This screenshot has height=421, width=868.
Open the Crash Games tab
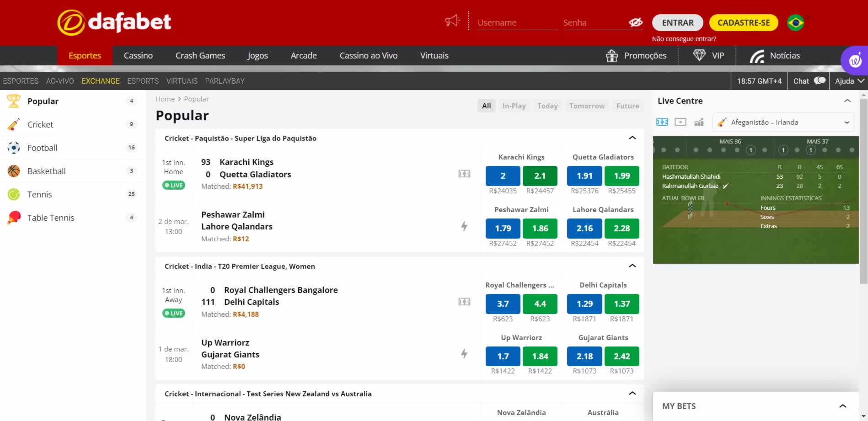click(200, 55)
